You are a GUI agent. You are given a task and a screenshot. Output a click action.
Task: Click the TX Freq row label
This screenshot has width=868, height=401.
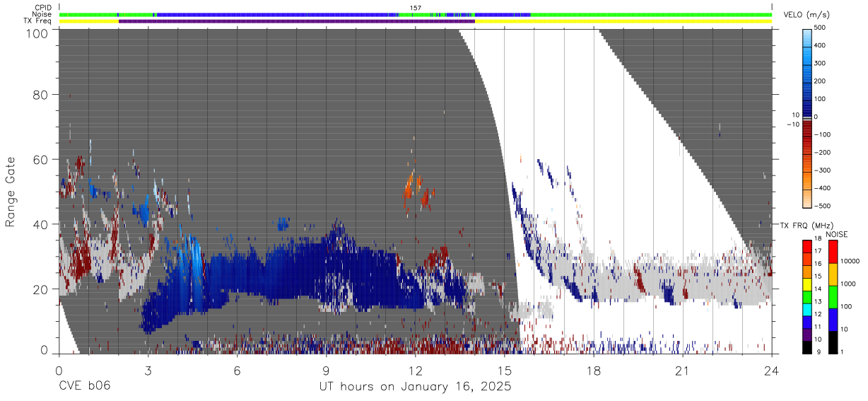click(x=38, y=21)
